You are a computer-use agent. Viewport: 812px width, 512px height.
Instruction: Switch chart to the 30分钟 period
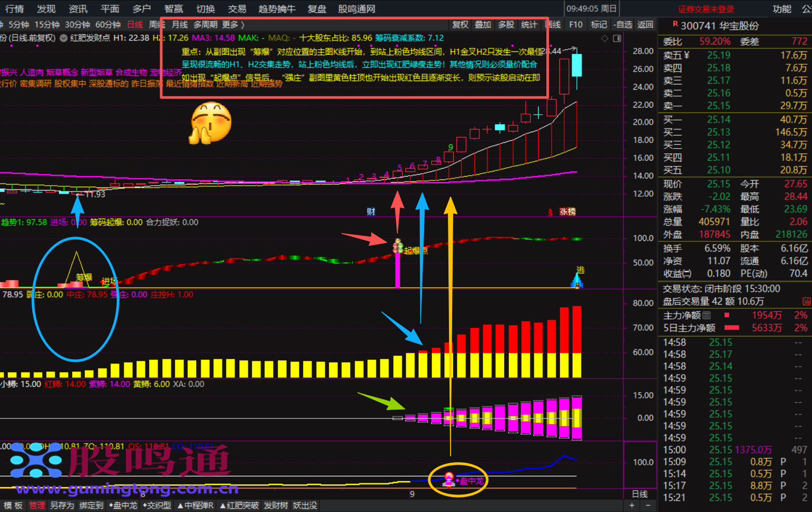click(x=77, y=24)
